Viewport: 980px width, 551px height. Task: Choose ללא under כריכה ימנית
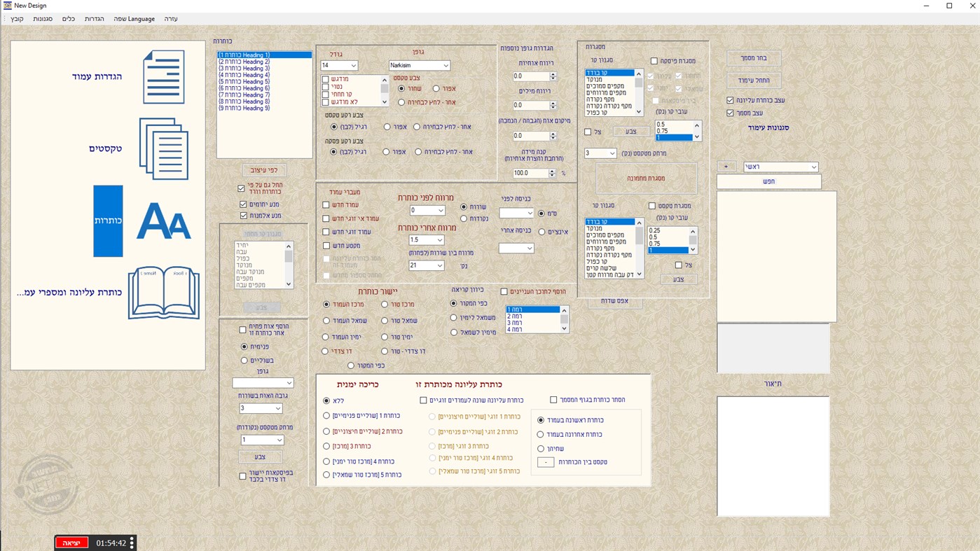[x=326, y=400]
